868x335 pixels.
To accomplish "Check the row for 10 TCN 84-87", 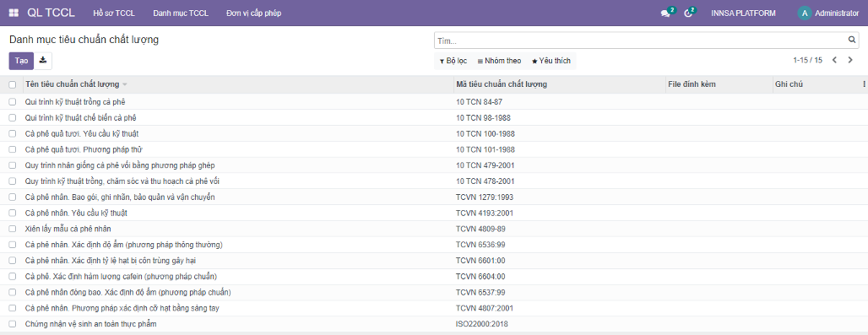I will tap(12, 102).
